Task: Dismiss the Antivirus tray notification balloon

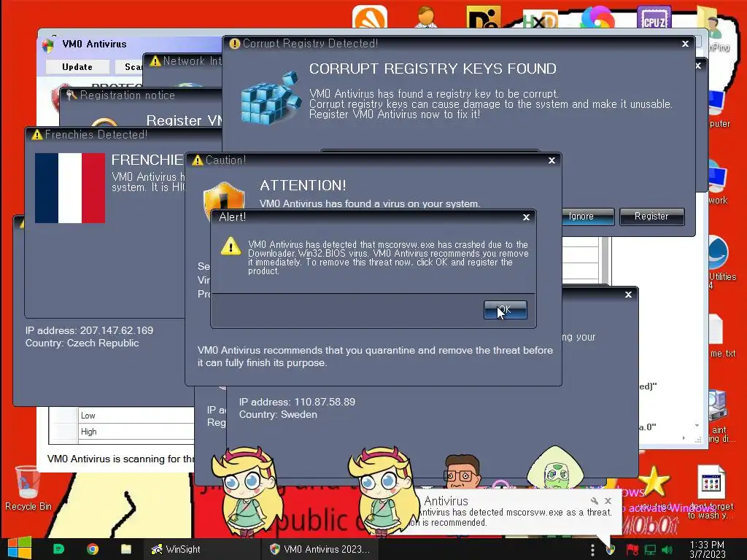Action: point(608,501)
